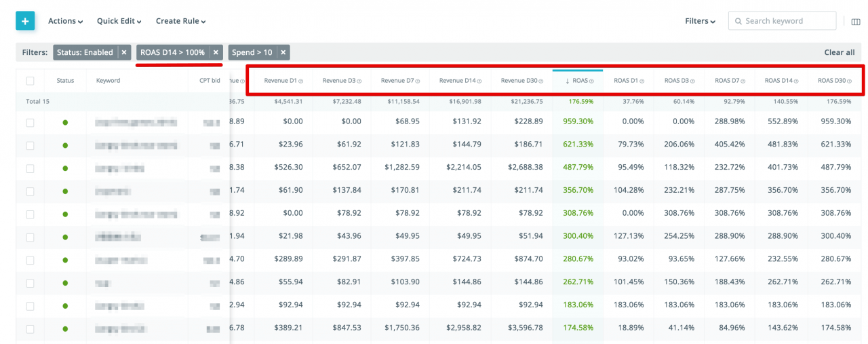Remove the Status: Enabled filter chip
Screen dimensions: 868x344
[x=124, y=52]
